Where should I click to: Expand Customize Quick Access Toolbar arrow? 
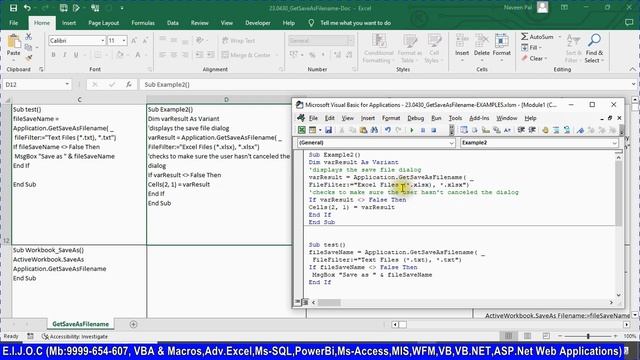pos(122,8)
